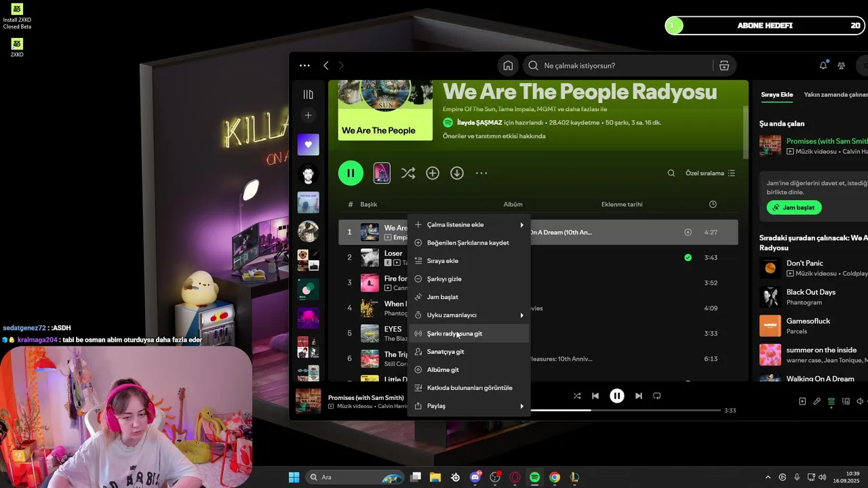Screen dimensions: 868x488
Task: Open Liked Songs heart tile in sidebar
Action: click(308, 144)
